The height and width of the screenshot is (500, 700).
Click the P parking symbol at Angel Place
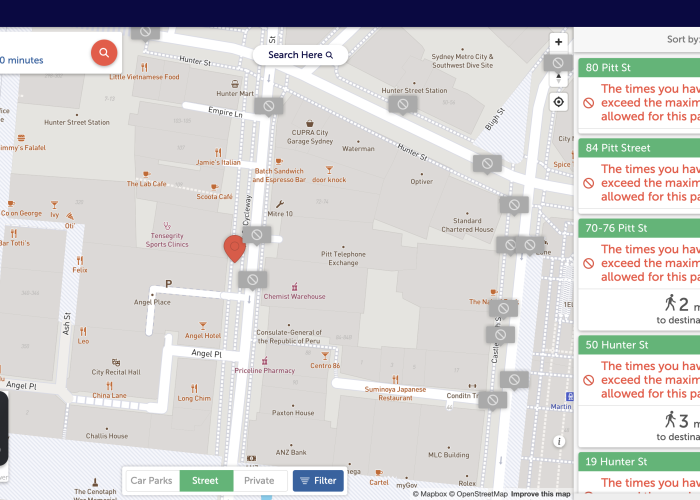click(x=168, y=283)
